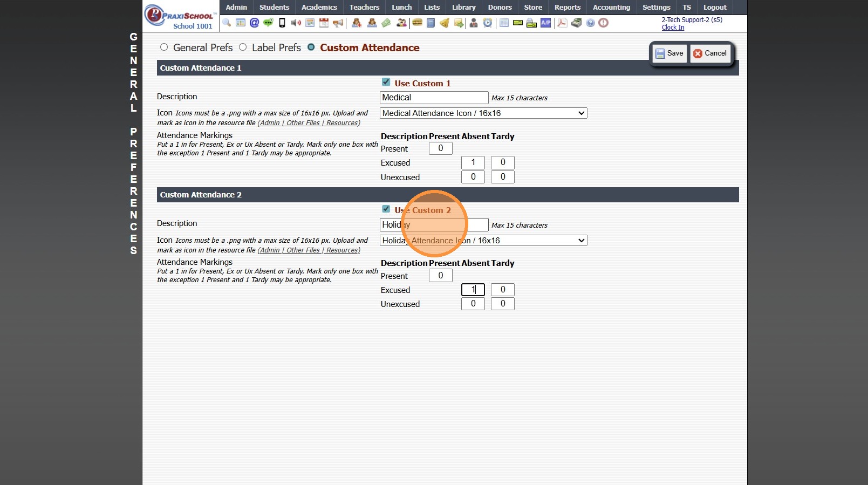Open the email @ icon in toolbar
868x485 pixels.
click(254, 23)
